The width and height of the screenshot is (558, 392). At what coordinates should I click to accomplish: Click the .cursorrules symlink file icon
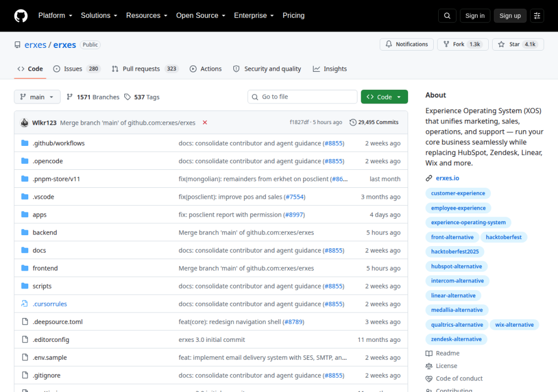[x=25, y=304]
